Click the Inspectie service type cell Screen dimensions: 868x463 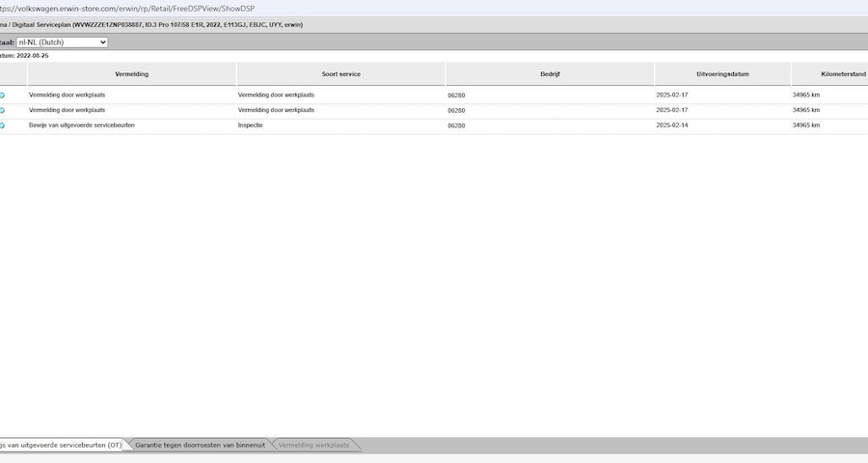tap(251, 125)
